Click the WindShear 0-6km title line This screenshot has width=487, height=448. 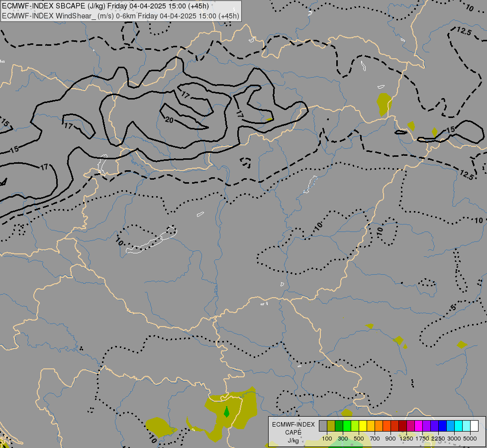(120, 16)
